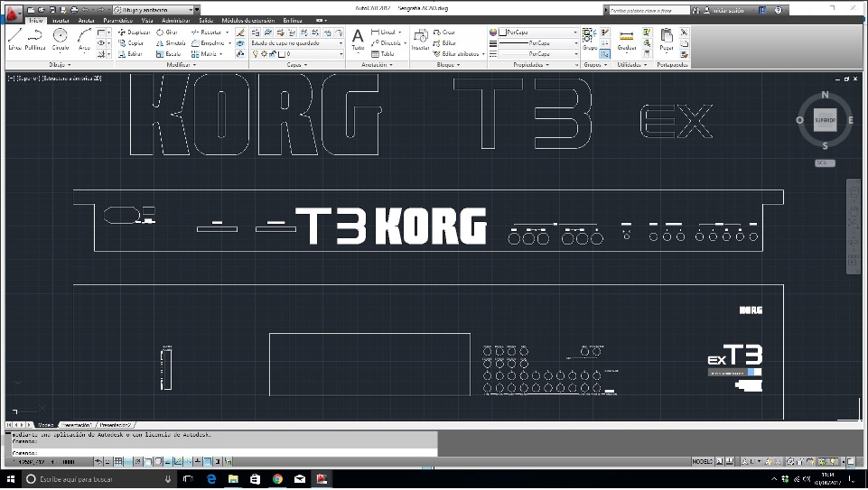This screenshot has width=868, height=490.
Task: Click the measure tool in Utilidades
Action: coord(627,40)
